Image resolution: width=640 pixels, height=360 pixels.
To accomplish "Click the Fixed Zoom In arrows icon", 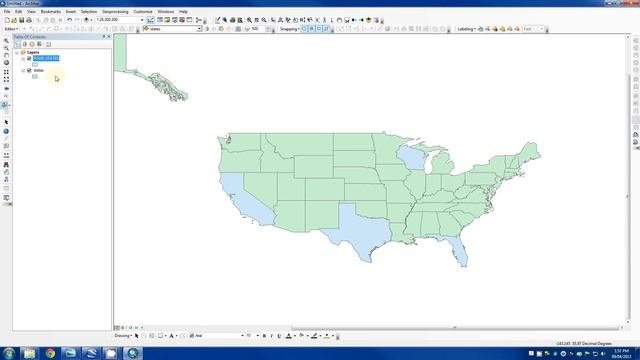I will [6, 72].
